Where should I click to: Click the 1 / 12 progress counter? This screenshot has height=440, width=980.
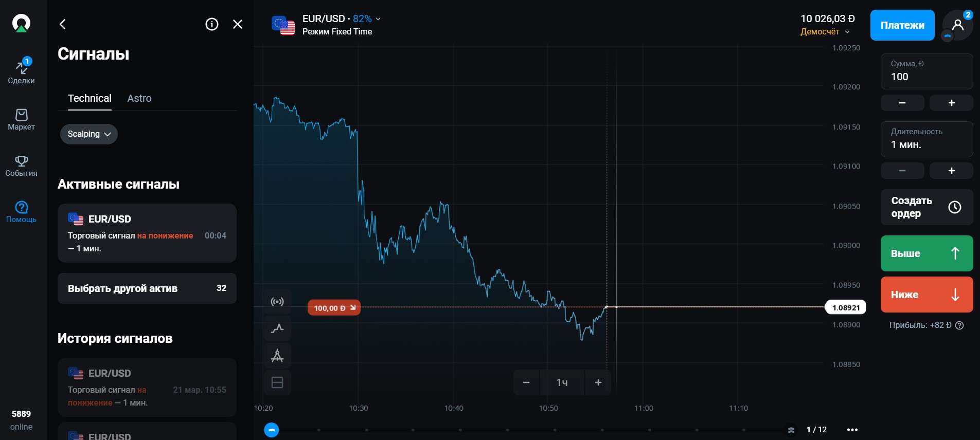click(816, 430)
